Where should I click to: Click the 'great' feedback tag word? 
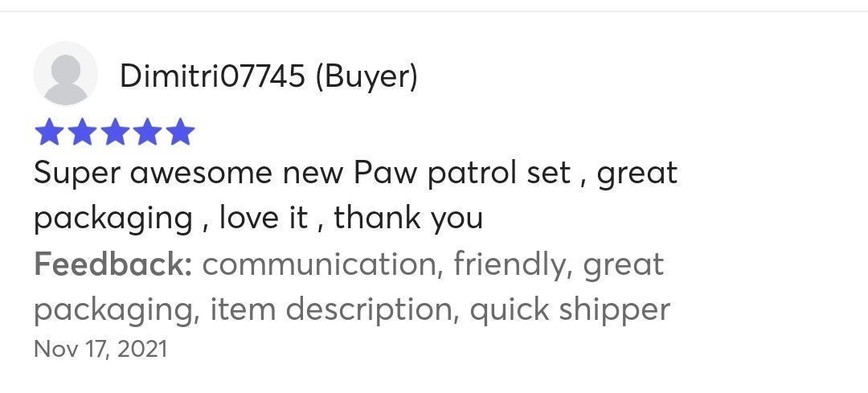[624, 266]
